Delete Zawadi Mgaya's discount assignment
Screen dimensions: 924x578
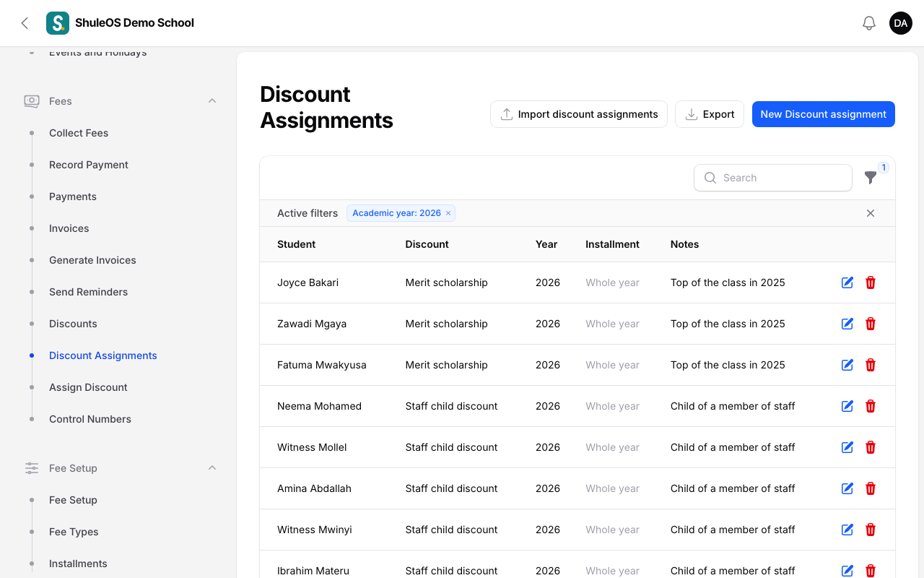(871, 324)
